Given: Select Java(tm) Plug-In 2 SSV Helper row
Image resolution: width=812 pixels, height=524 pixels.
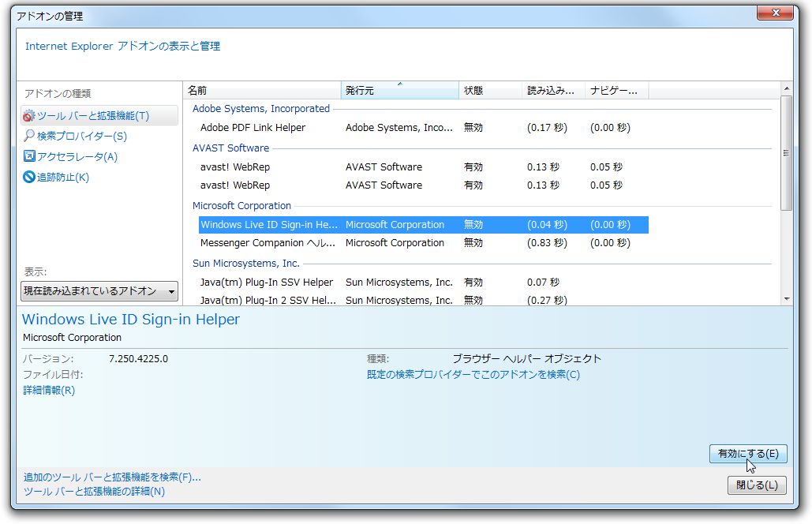Looking at the screenshot, I should [x=424, y=300].
